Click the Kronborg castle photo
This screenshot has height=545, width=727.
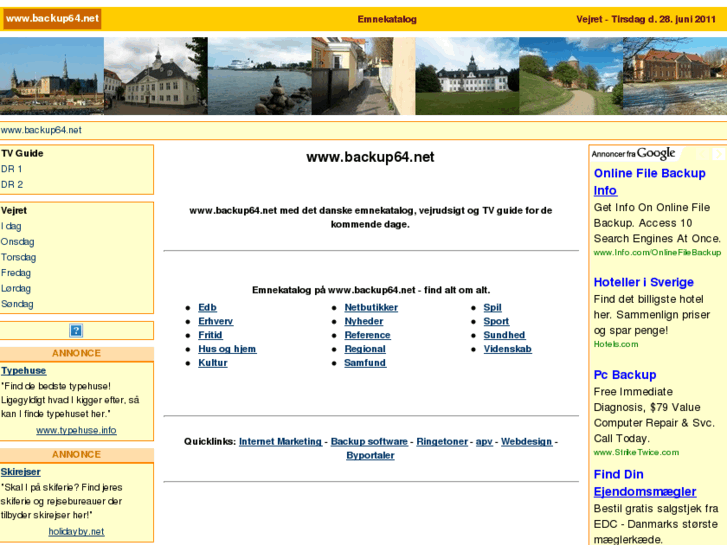click(52, 76)
